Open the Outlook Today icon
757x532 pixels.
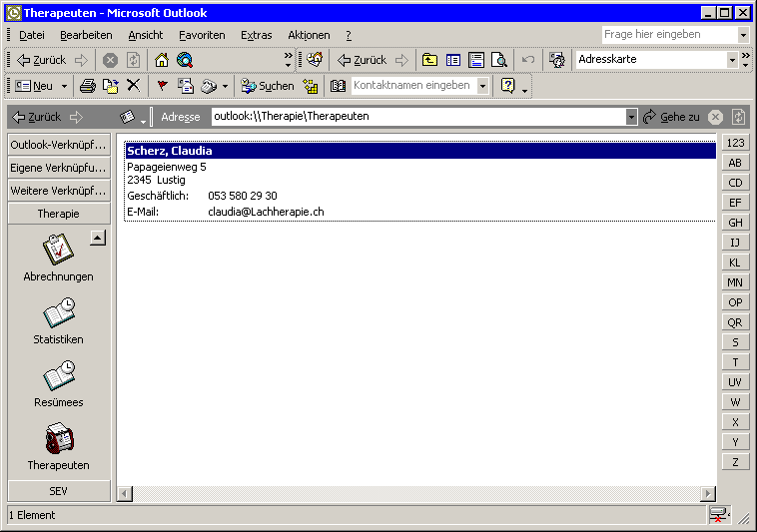pyautogui.click(x=315, y=60)
